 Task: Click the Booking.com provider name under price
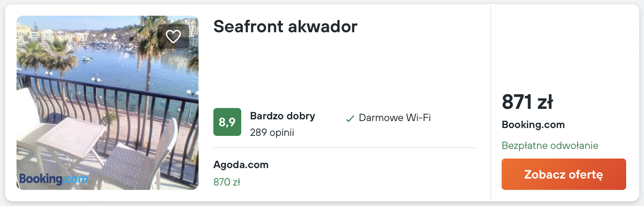pos(533,125)
